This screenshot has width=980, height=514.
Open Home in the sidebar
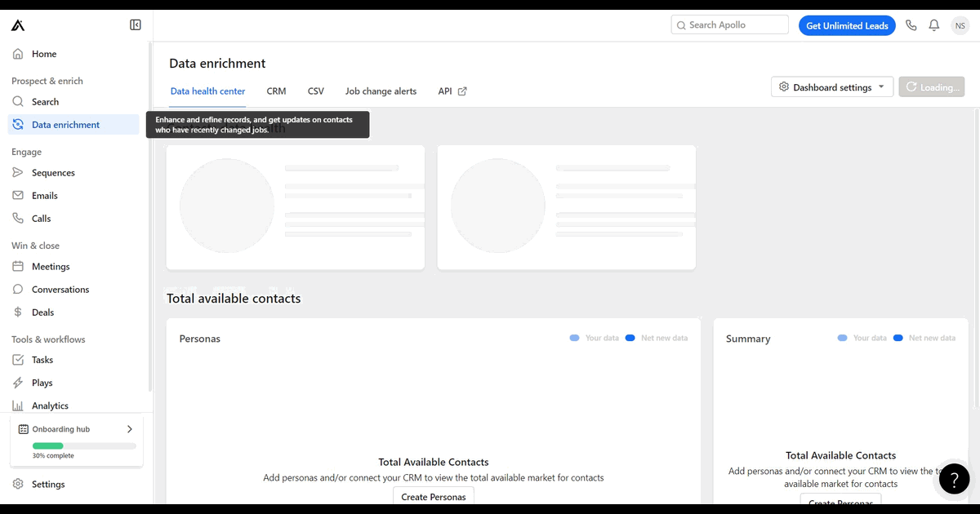[73, 54]
